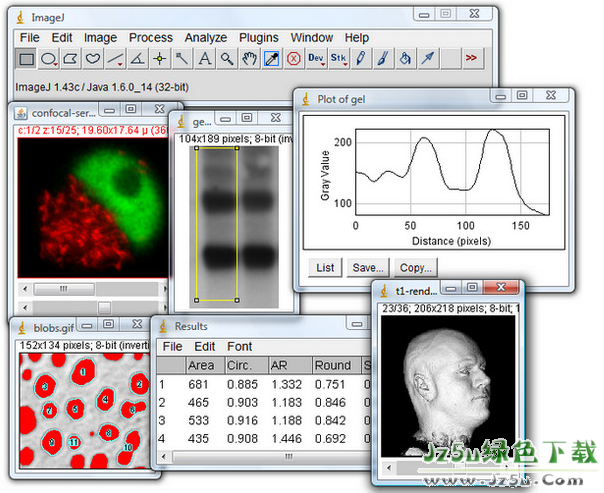Open the Help menu
This screenshot has height=493, width=604.
(x=357, y=38)
